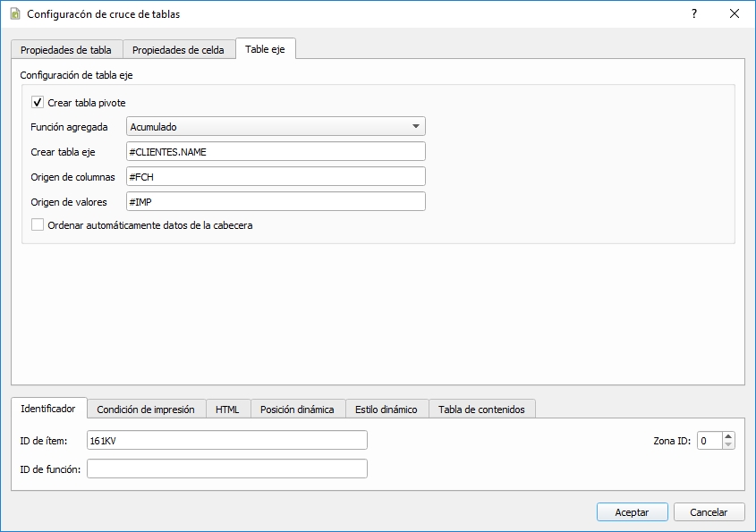This screenshot has height=532, width=756.
Task: Enable Ordenar automáticamente datos de la cabecera
Action: click(x=38, y=225)
